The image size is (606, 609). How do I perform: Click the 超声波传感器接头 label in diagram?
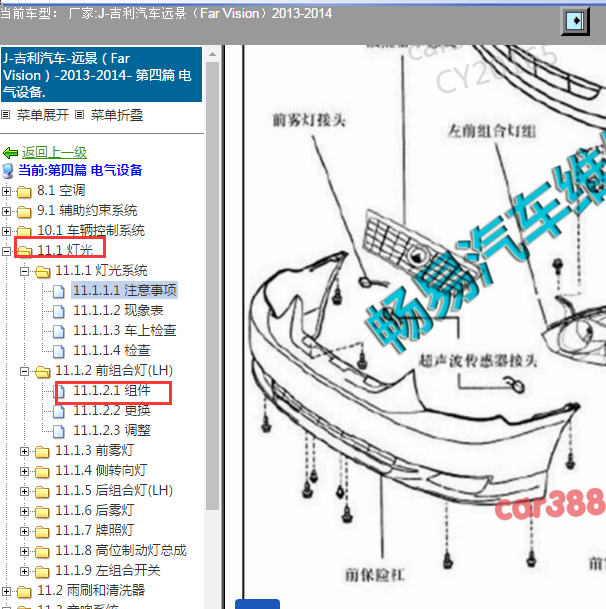click(478, 361)
